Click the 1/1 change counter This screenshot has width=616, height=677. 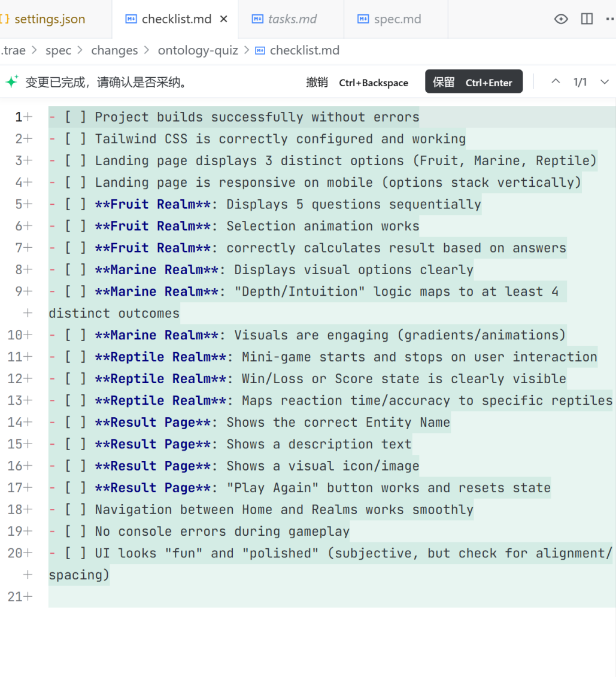[x=580, y=82]
